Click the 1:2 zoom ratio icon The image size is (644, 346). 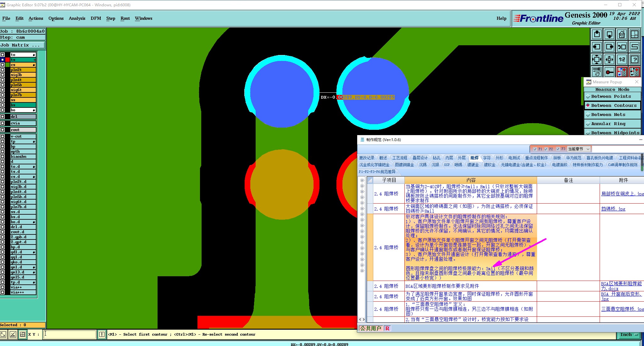(x=622, y=59)
